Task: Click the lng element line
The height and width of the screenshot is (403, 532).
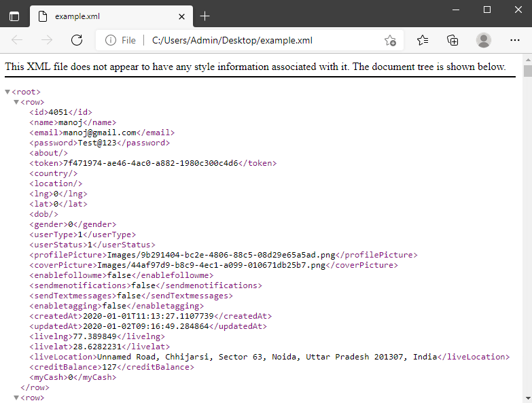Action: [x=58, y=194]
